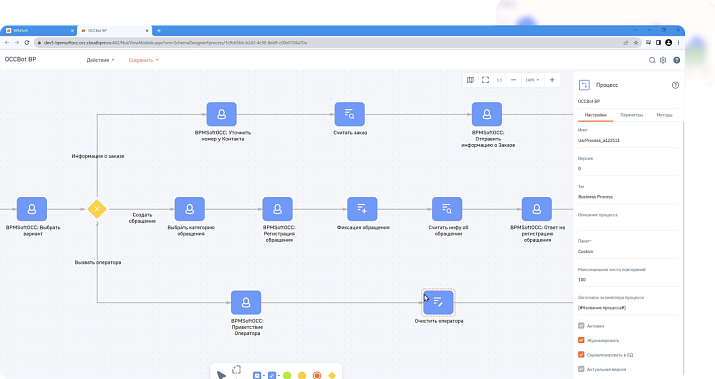Screen dimensions: 715x379
Task: Switch to the 'Методы' tab
Action: point(664,115)
